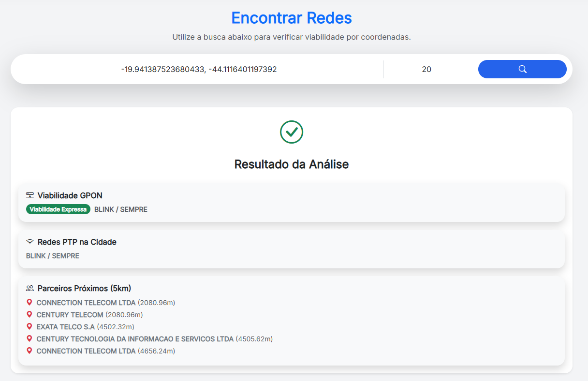Click BLINK / SEMPRE under Redes PTP

pos(53,256)
